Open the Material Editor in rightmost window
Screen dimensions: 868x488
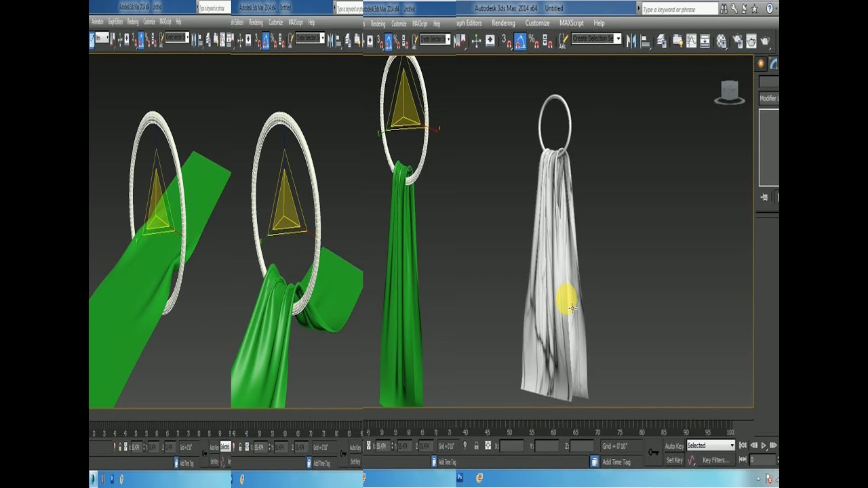(722, 41)
